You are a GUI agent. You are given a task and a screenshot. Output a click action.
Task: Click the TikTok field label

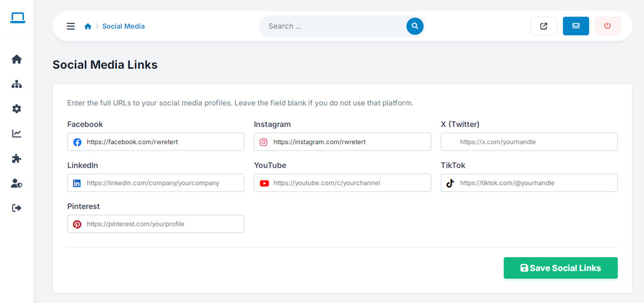point(453,165)
